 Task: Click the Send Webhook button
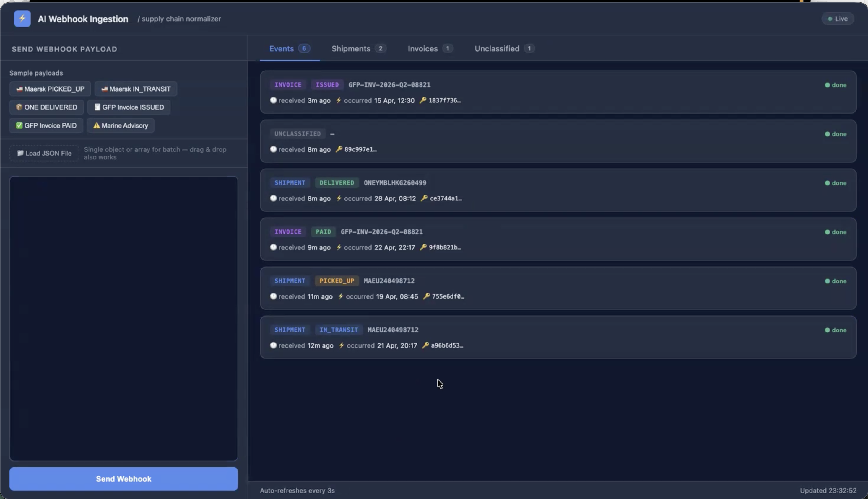pos(124,479)
